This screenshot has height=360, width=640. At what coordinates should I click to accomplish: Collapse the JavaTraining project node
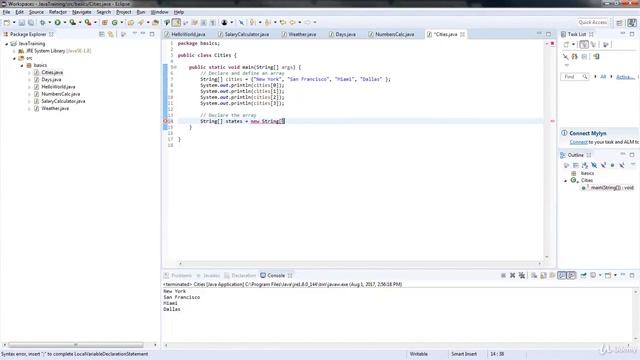pos(7,44)
